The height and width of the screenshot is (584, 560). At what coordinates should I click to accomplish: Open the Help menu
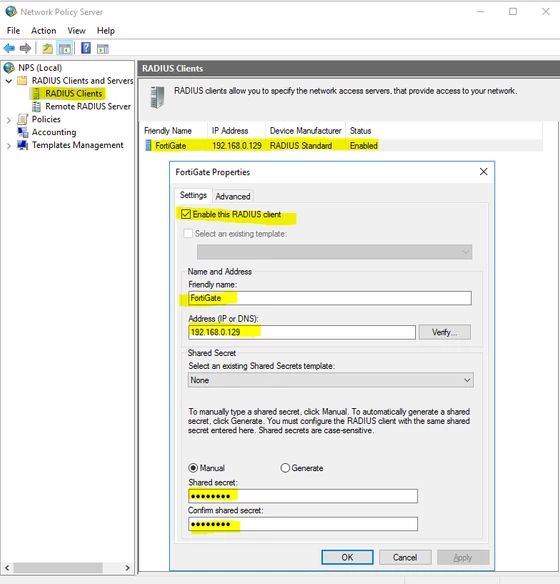[x=106, y=31]
